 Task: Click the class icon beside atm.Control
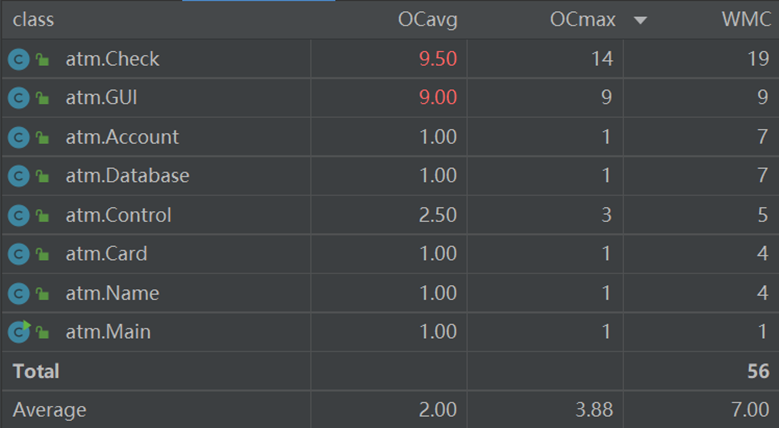coord(18,215)
